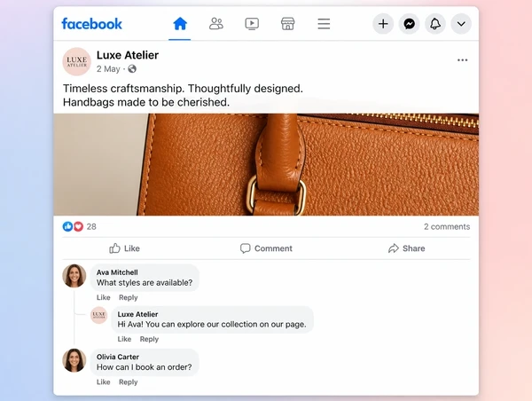This screenshot has height=401, width=532.
Task: Click Luxe Atelier avatar in reply
Action: [x=98, y=315]
